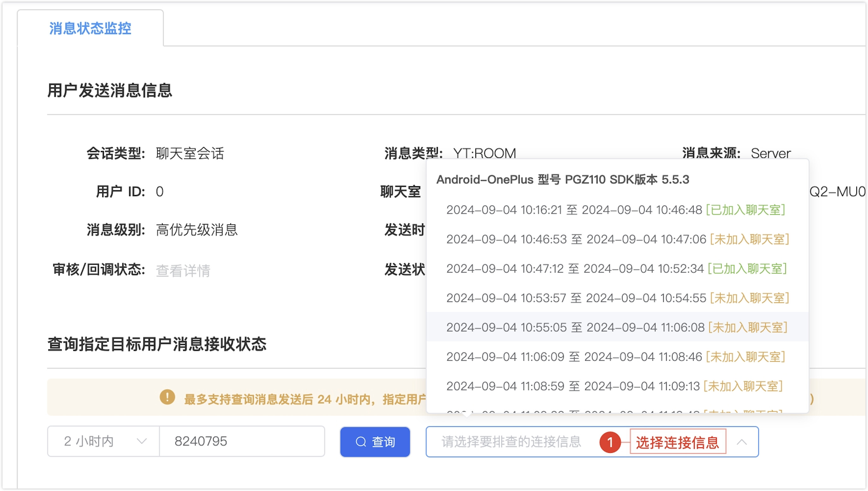
Task: Click the 请选择要排查的连接信息 select box
Action: click(511, 442)
